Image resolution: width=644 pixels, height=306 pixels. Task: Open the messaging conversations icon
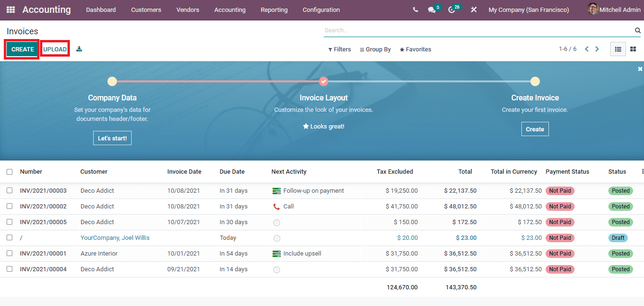coord(431,9)
